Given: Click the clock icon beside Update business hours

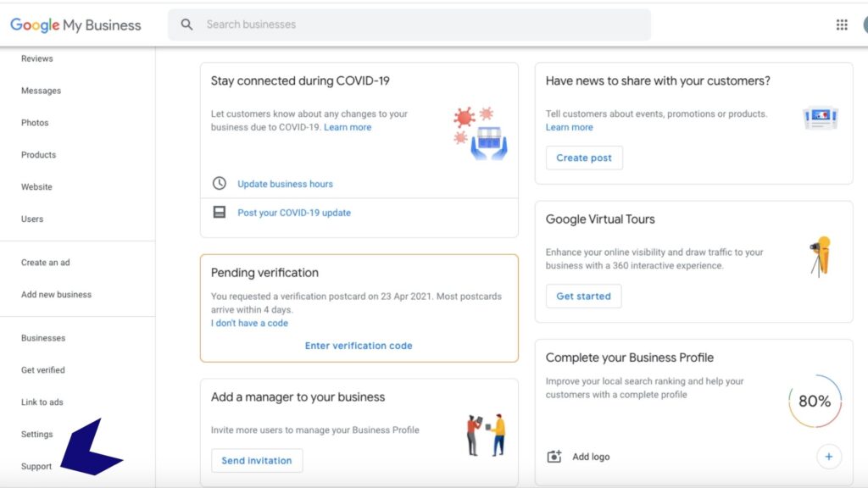Looking at the screenshot, I should pyautogui.click(x=220, y=183).
